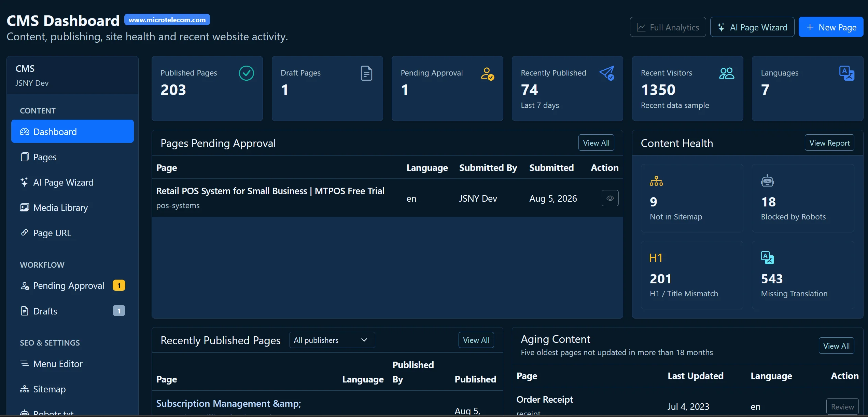Click the Page URL link icon
Image resolution: width=868 pixels, height=417 pixels.
(x=25, y=232)
